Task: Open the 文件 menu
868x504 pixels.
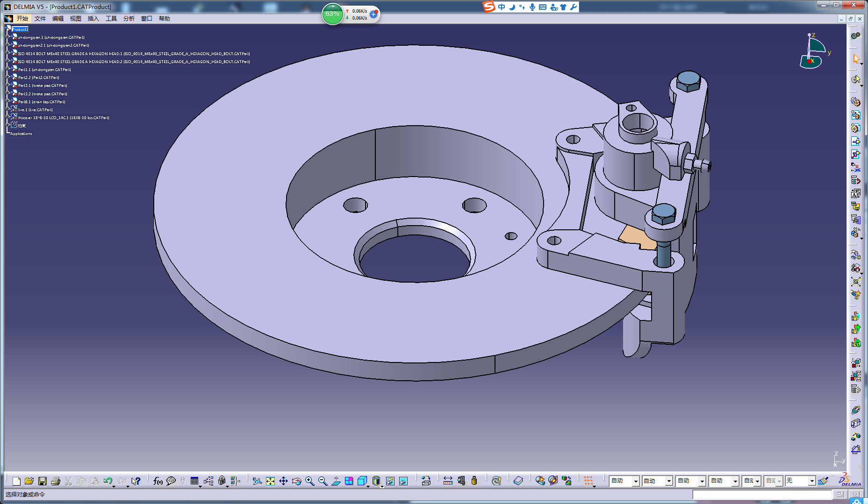Action: point(40,19)
